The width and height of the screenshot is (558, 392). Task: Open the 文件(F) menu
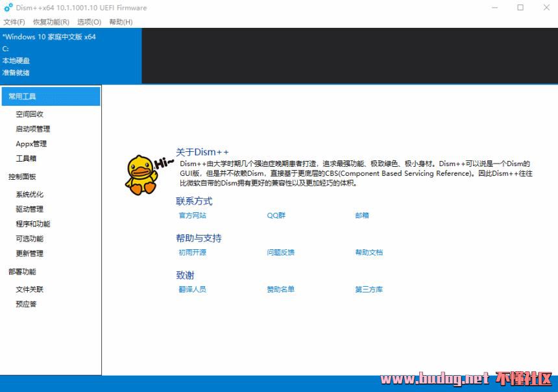click(x=14, y=22)
